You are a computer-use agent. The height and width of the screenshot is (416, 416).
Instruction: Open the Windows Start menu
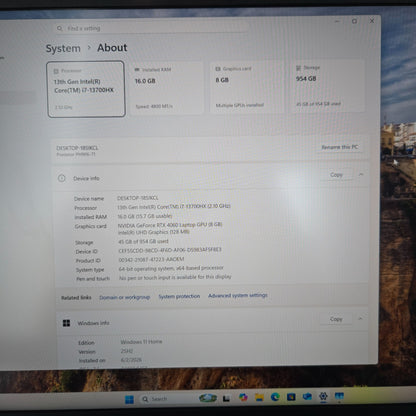pyautogui.click(x=129, y=399)
